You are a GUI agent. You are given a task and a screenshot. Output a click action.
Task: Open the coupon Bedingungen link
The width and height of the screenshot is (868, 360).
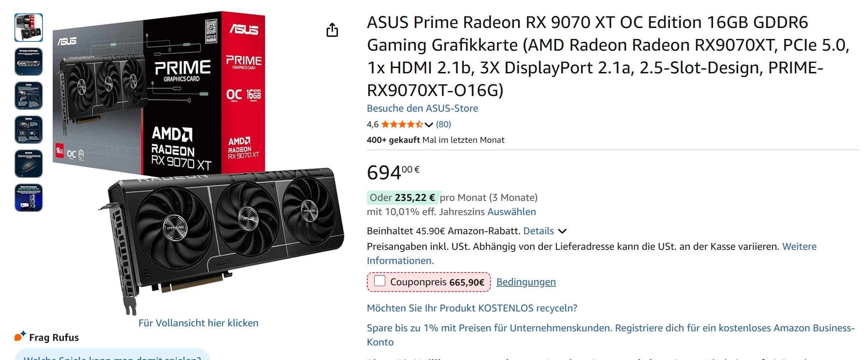526,282
